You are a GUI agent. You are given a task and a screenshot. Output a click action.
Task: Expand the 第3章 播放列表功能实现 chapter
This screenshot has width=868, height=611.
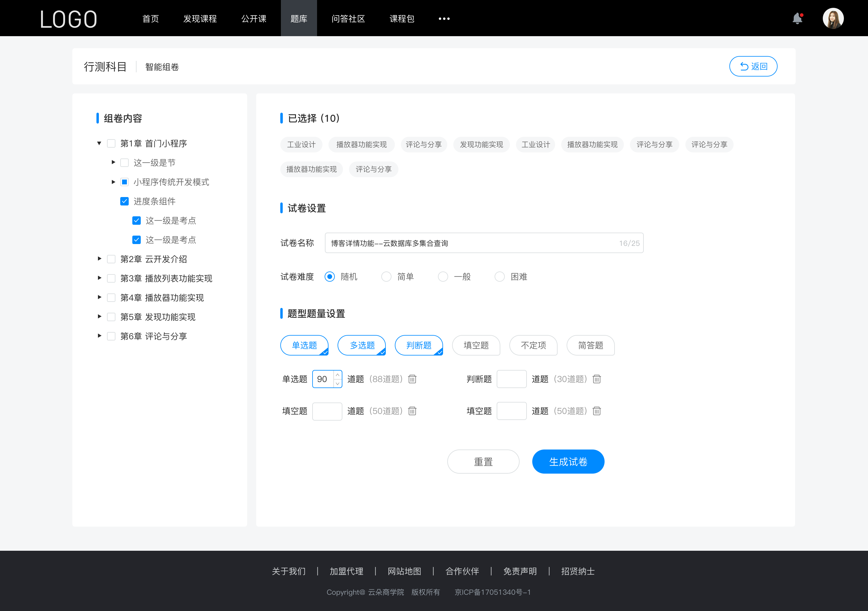pyautogui.click(x=97, y=278)
